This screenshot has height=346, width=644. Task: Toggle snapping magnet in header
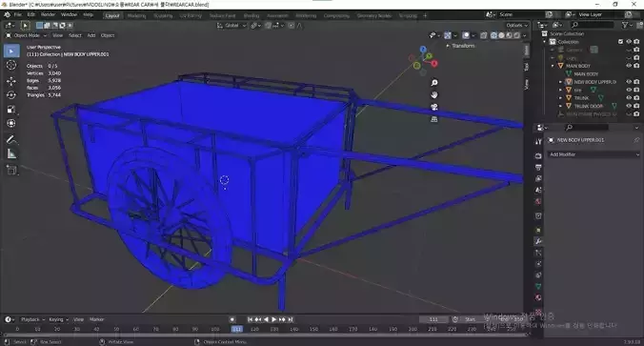(x=269, y=26)
